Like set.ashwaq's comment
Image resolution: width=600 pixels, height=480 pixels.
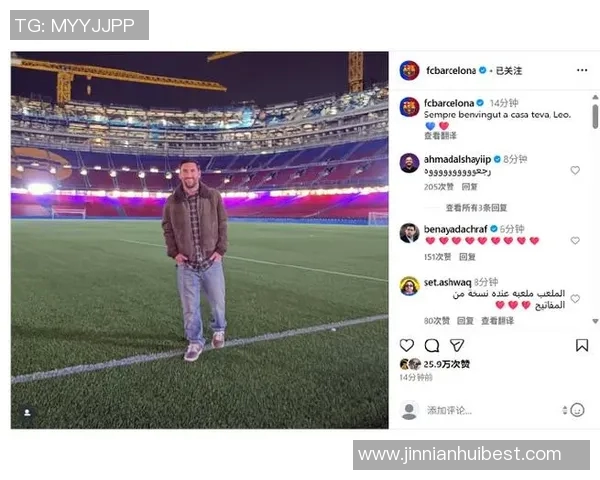pos(575,299)
